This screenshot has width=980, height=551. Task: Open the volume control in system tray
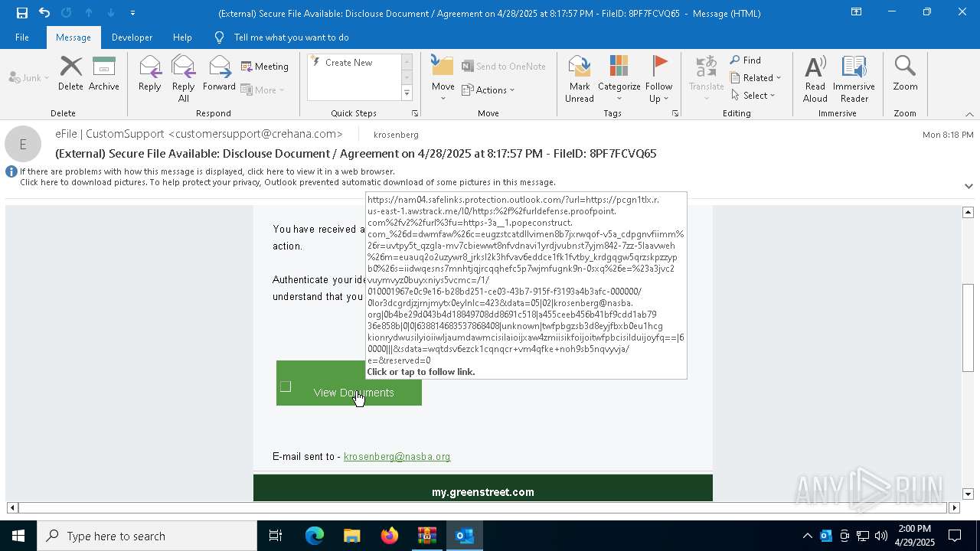pos(881,536)
